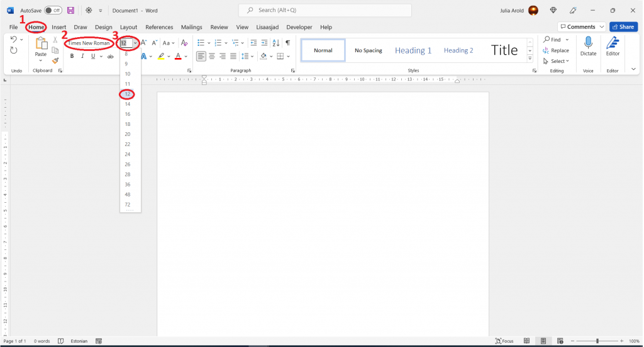Click the Paste clipboard icon
This screenshot has width=644, height=347.
41,43
